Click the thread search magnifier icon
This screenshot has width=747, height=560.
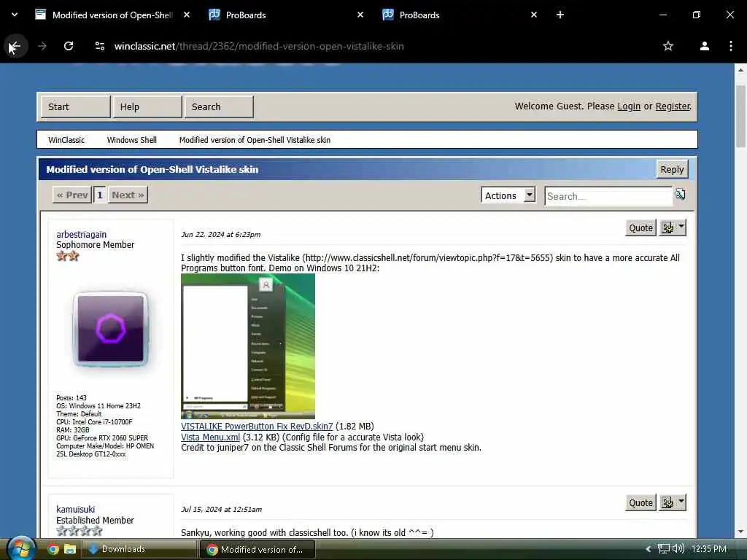tap(681, 194)
